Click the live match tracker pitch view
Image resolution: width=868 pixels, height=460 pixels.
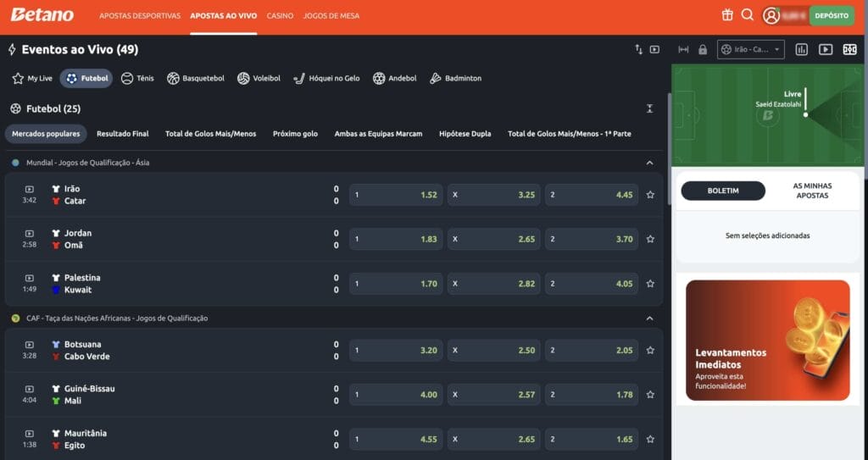point(767,114)
